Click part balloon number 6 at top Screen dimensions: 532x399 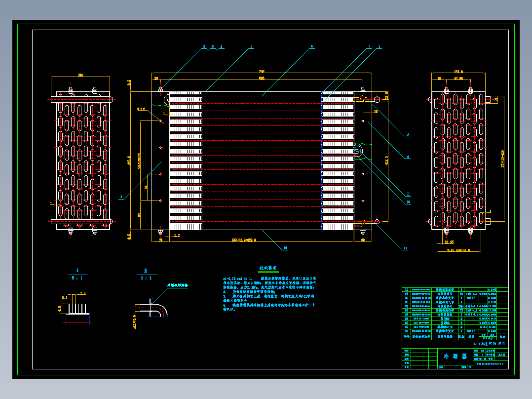312,46
